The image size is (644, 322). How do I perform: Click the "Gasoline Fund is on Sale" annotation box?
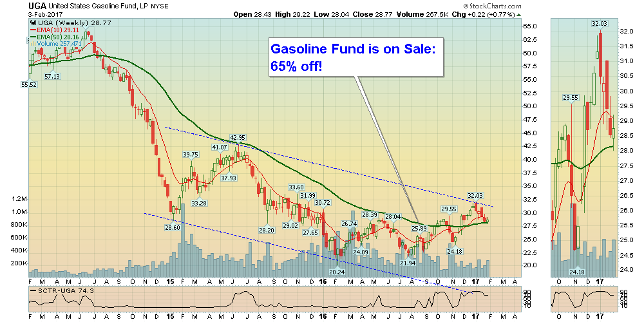point(356,57)
